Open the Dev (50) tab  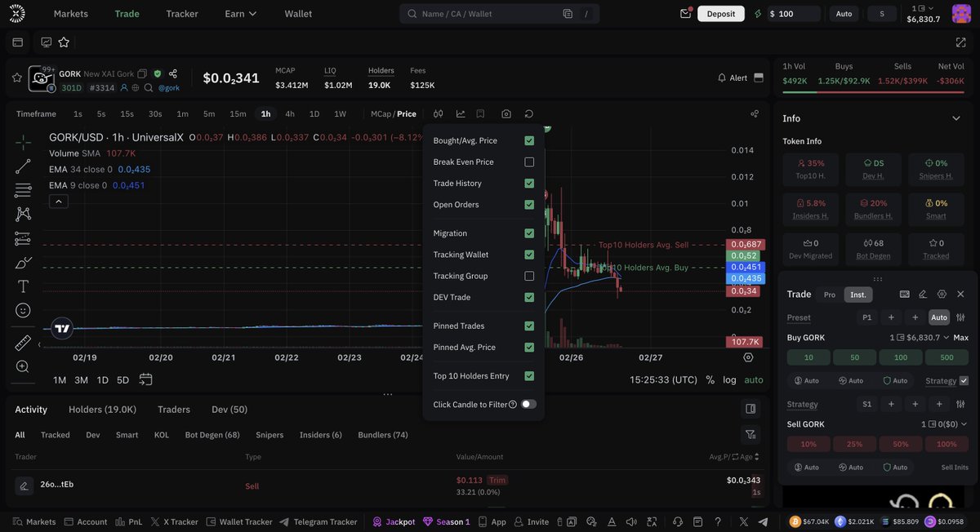point(229,409)
